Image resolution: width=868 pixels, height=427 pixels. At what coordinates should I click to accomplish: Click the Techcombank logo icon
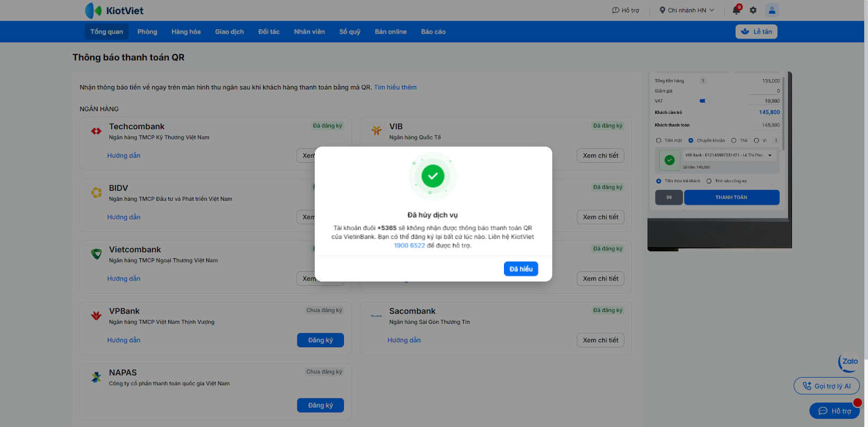(x=96, y=131)
